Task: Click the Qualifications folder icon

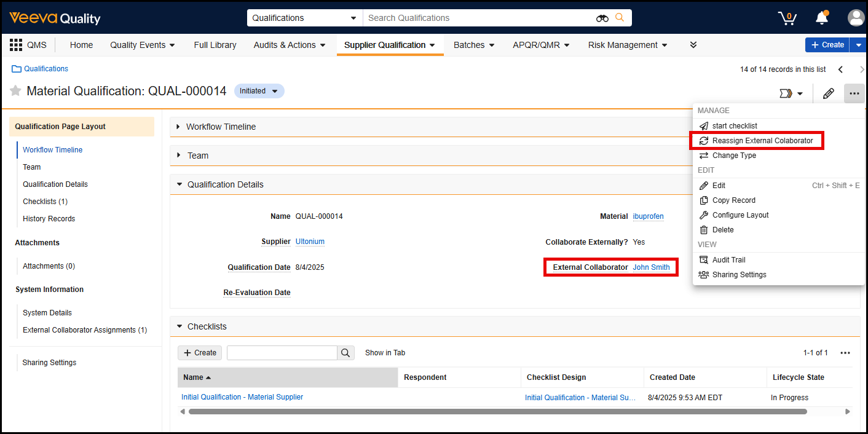Action: tap(16, 69)
